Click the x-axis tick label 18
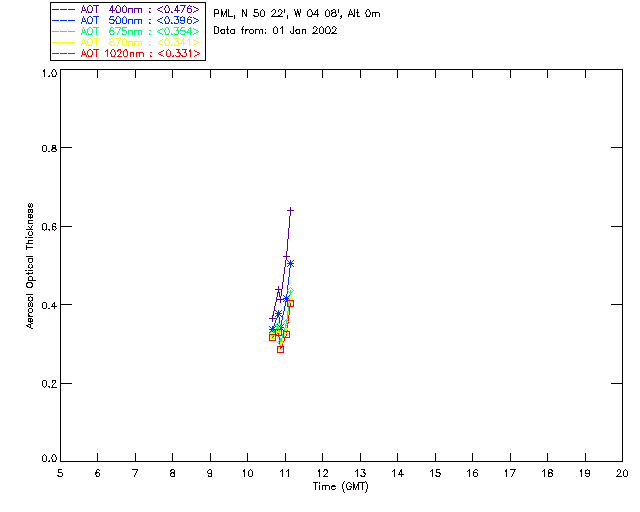This screenshot has width=640, height=512. [547, 473]
